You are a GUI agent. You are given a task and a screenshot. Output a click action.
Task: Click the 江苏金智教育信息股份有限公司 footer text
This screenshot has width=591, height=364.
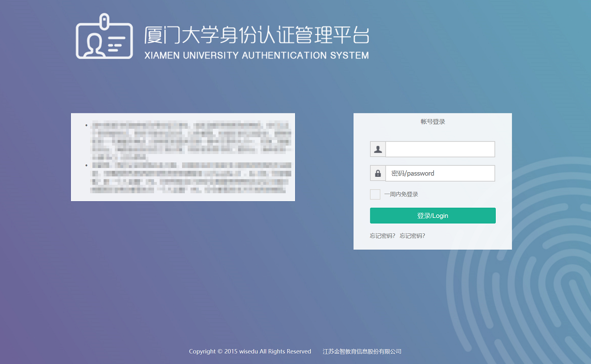click(x=362, y=351)
